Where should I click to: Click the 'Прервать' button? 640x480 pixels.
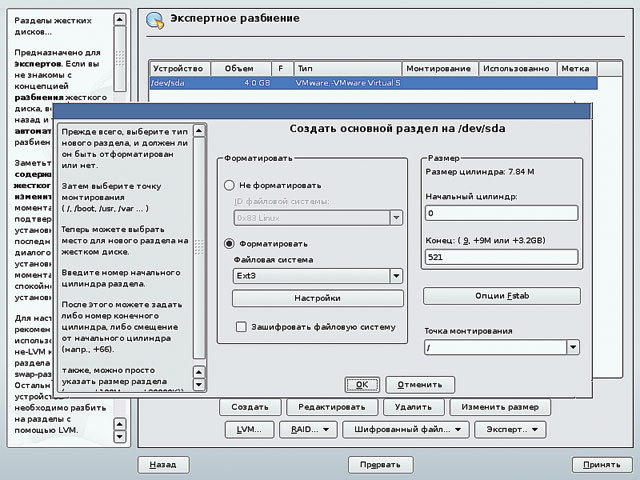click(x=380, y=464)
